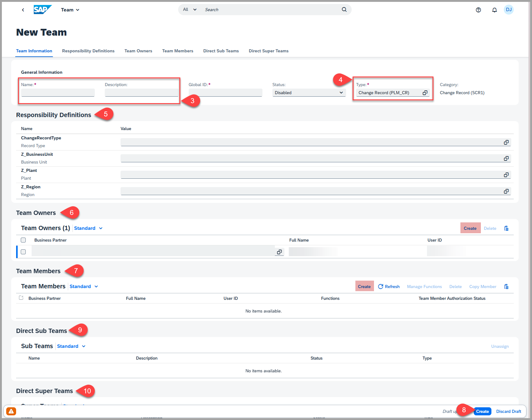This screenshot has height=420, width=532.
Task: Click Create in the Team Members toolbar
Action: pyautogui.click(x=364, y=287)
